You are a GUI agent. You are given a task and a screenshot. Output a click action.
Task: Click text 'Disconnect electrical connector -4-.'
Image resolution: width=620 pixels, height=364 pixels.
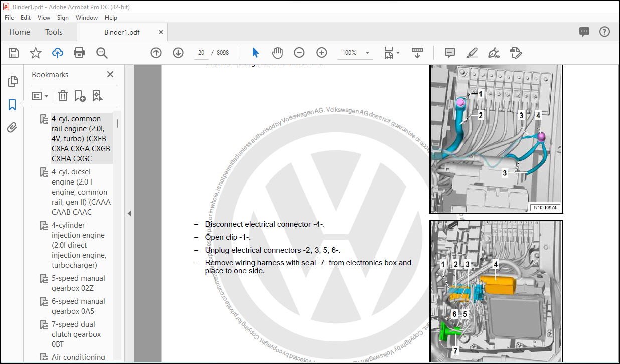coord(264,224)
